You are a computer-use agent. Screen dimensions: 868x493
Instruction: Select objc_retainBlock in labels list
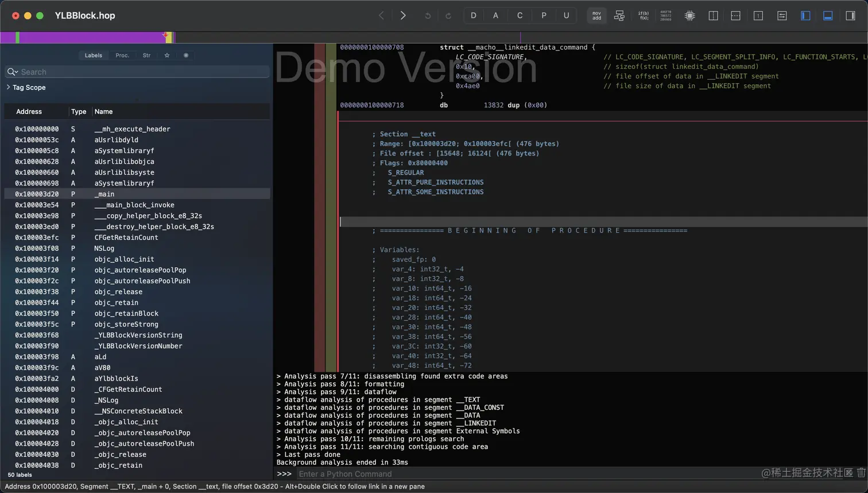[x=137, y=313]
